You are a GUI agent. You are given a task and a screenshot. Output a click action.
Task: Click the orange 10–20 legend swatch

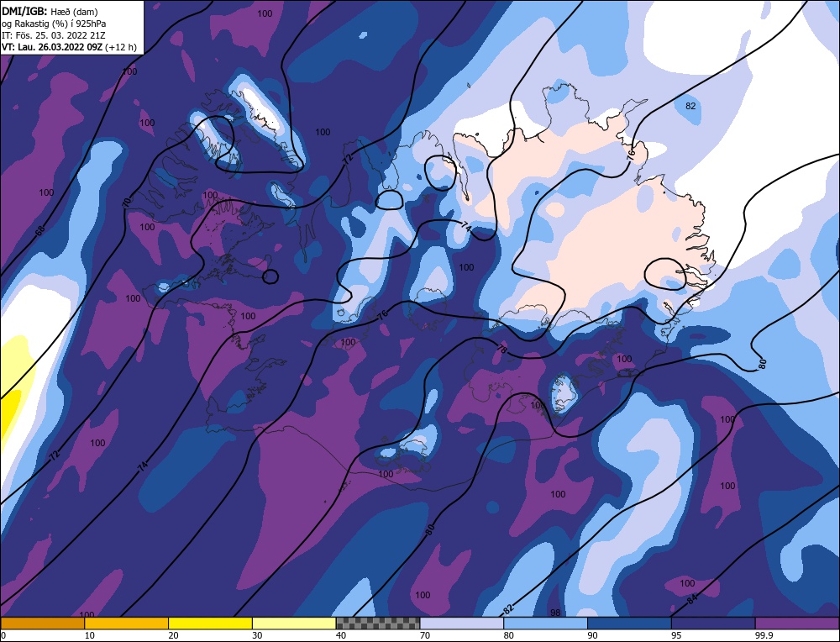tap(127, 624)
